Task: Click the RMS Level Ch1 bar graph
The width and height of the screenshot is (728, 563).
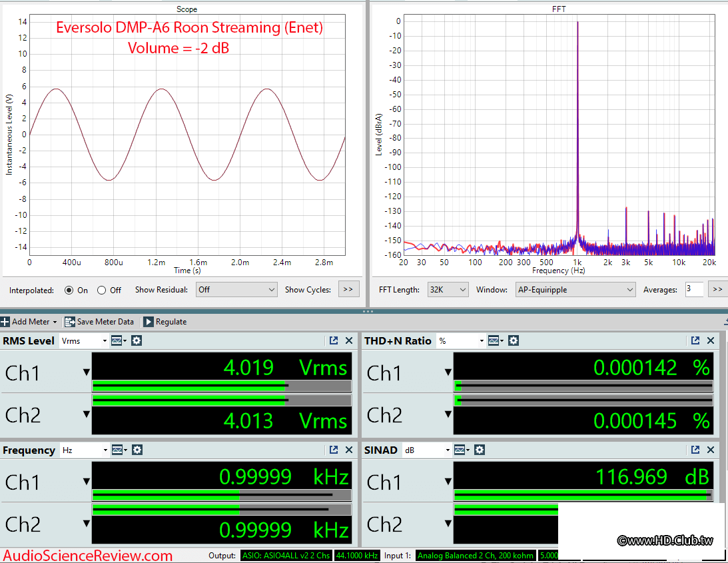Action: (x=222, y=386)
